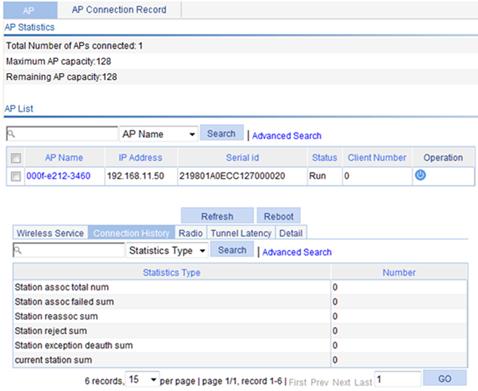478x391 pixels.
Task: Sort by the Number column header
Action: click(x=399, y=272)
